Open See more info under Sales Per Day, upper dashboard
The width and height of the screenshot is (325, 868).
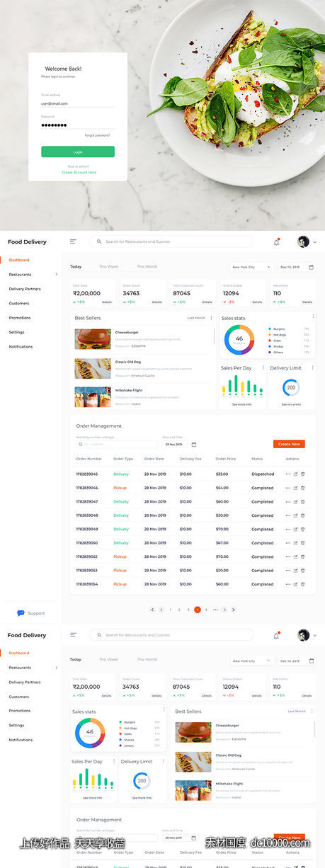tap(241, 404)
